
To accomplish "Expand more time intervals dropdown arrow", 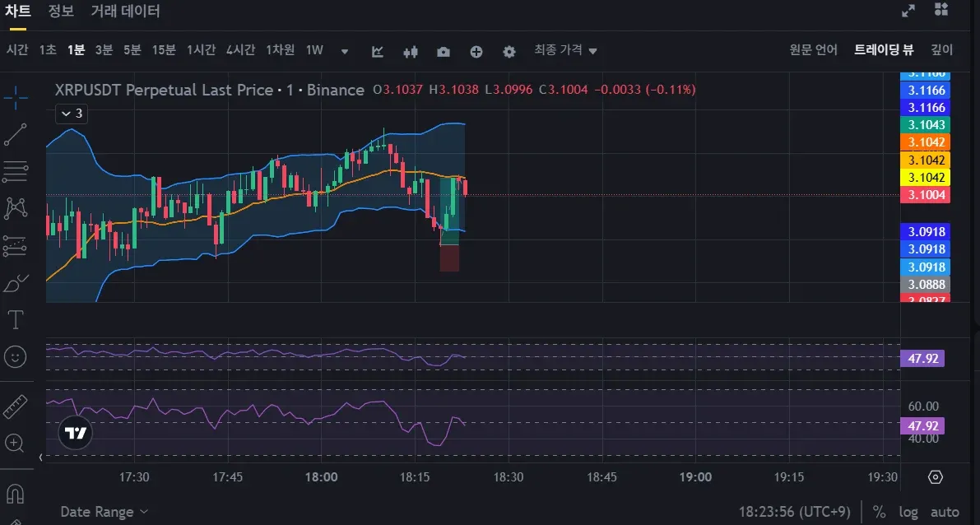I will [x=345, y=51].
